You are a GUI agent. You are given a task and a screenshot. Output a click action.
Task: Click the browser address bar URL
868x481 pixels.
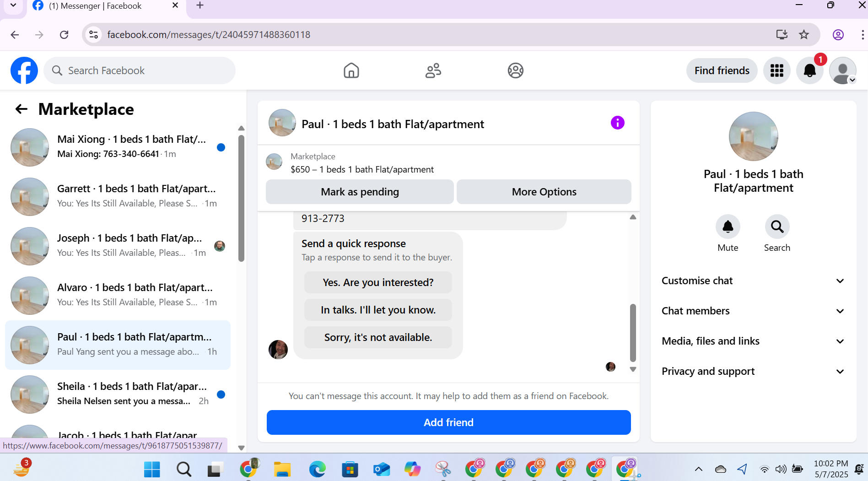click(209, 35)
